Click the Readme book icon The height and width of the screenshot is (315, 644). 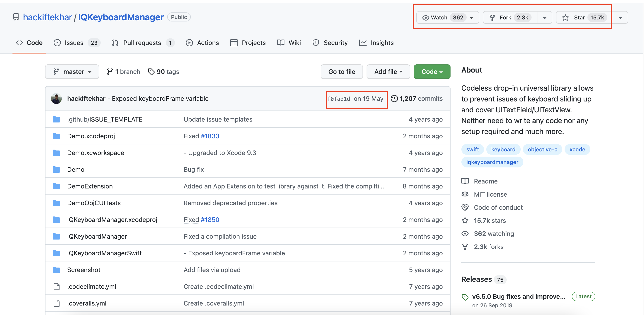pos(465,181)
